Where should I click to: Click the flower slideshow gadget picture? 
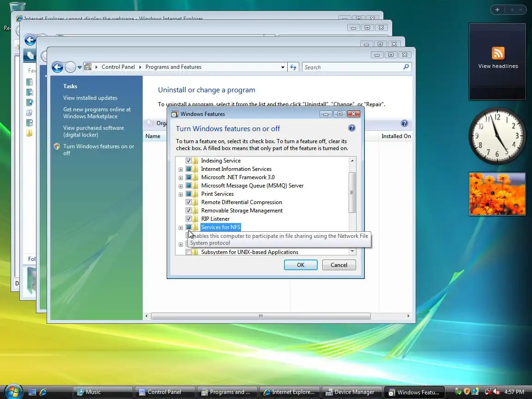(x=497, y=194)
